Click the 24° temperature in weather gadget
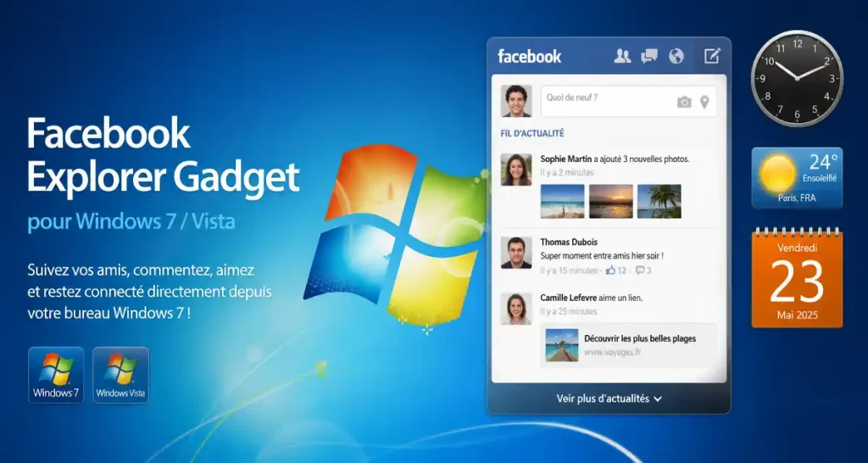Viewport: 868px width, 463px height. tap(823, 162)
